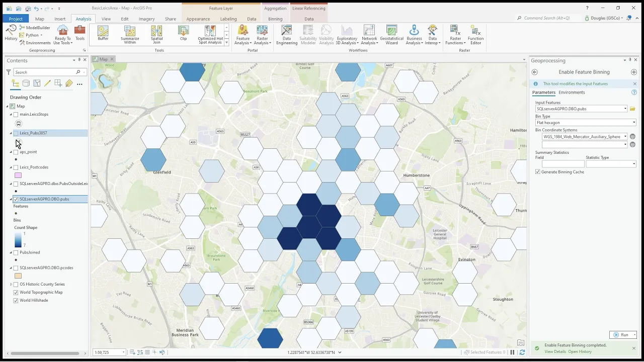Open the Project tab
This screenshot has width=644, height=362.
coord(16,19)
